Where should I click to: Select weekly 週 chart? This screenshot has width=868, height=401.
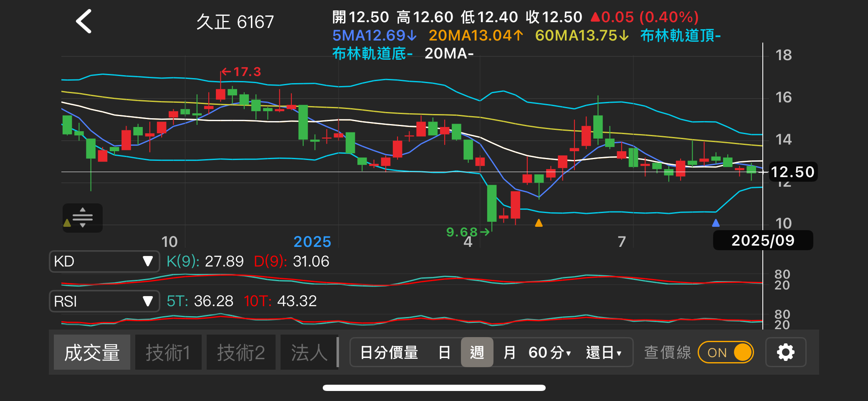(x=477, y=352)
